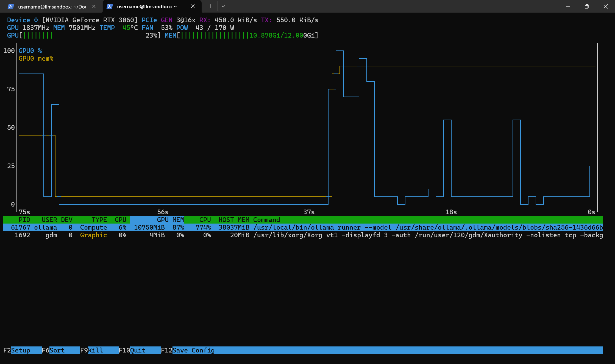Open the new-tab profile dropdown chevron

[x=223, y=6]
